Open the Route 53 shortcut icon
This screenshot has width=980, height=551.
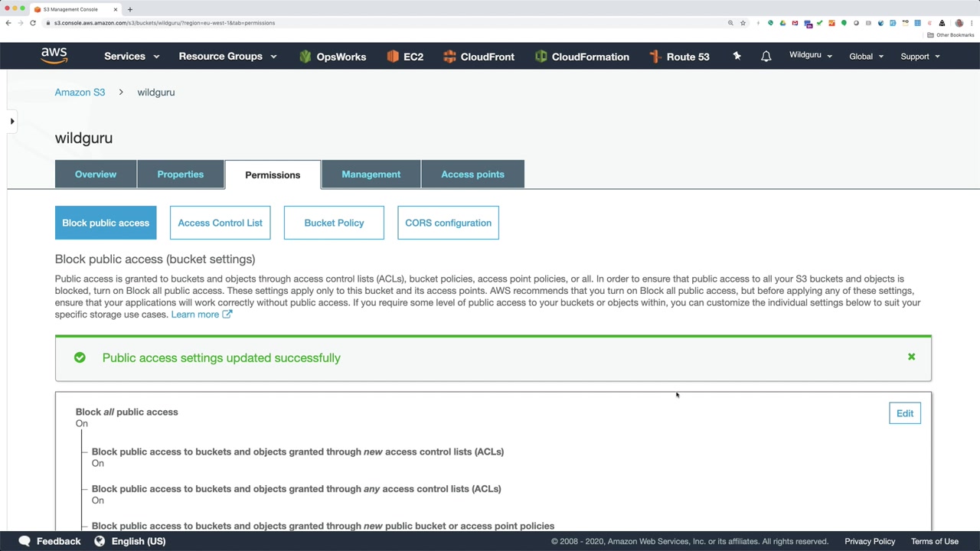click(655, 57)
